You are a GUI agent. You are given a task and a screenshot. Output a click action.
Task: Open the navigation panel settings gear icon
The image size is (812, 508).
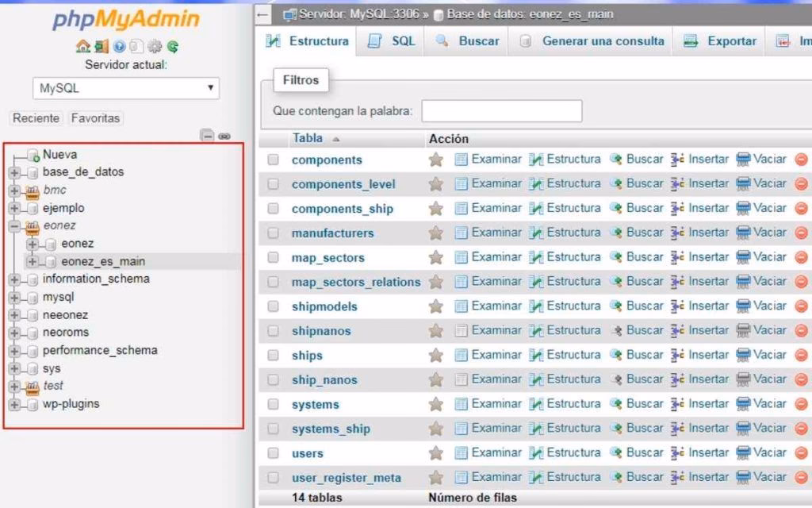tap(155, 47)
